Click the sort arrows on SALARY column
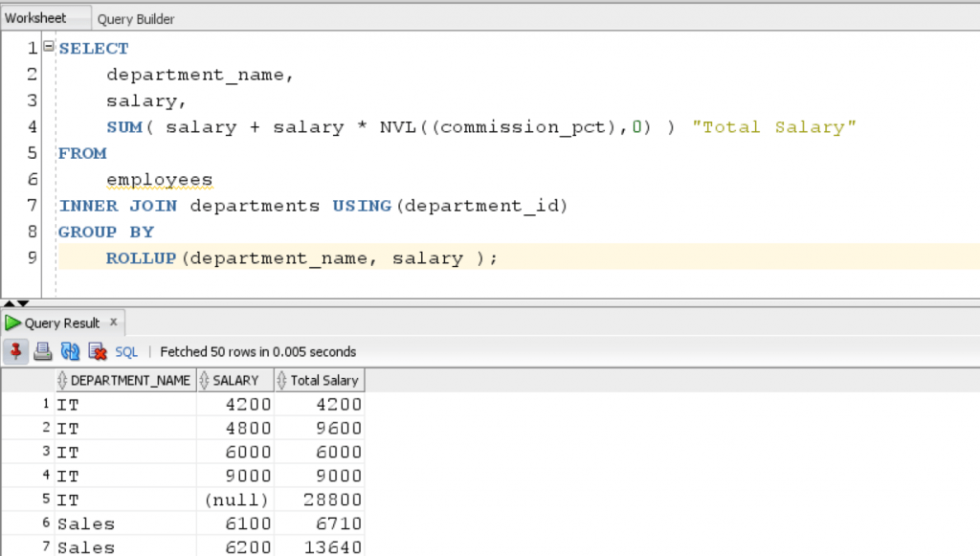 (x=205, y=381)
